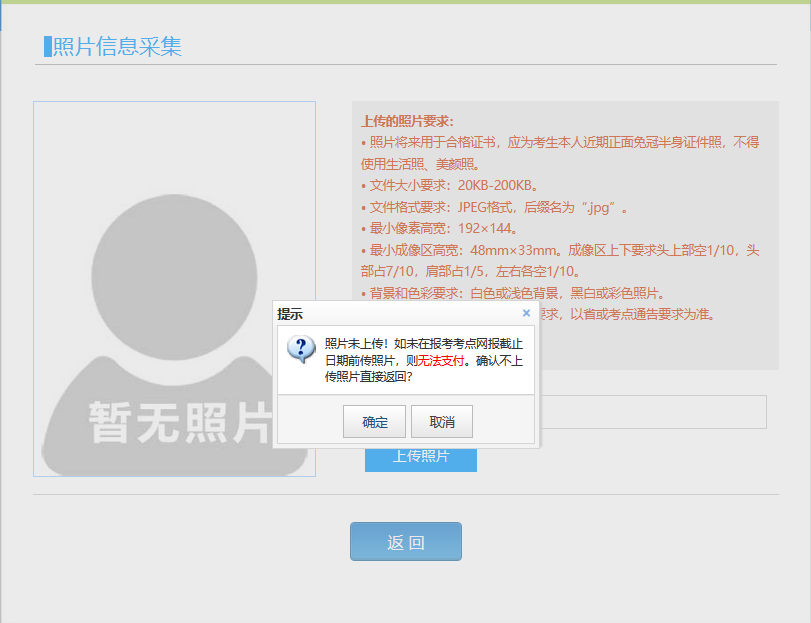Click the 返回 button at the bottom

[x=405, y=542]
